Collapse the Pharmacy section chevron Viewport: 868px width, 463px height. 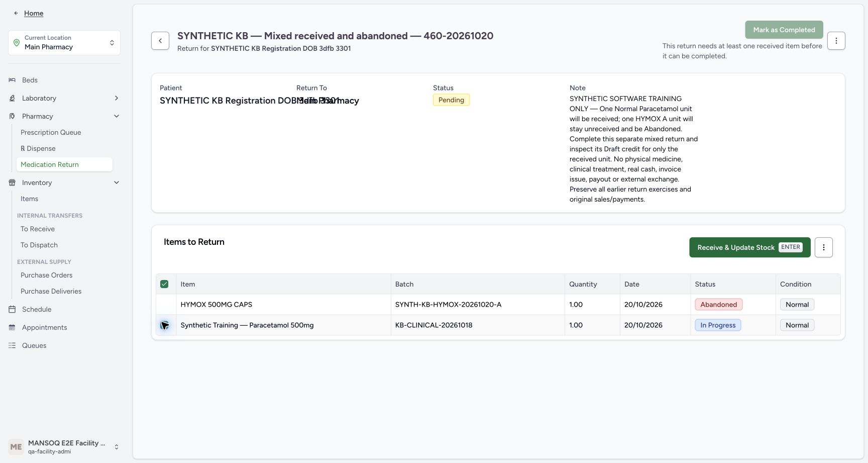pos(117,116)
